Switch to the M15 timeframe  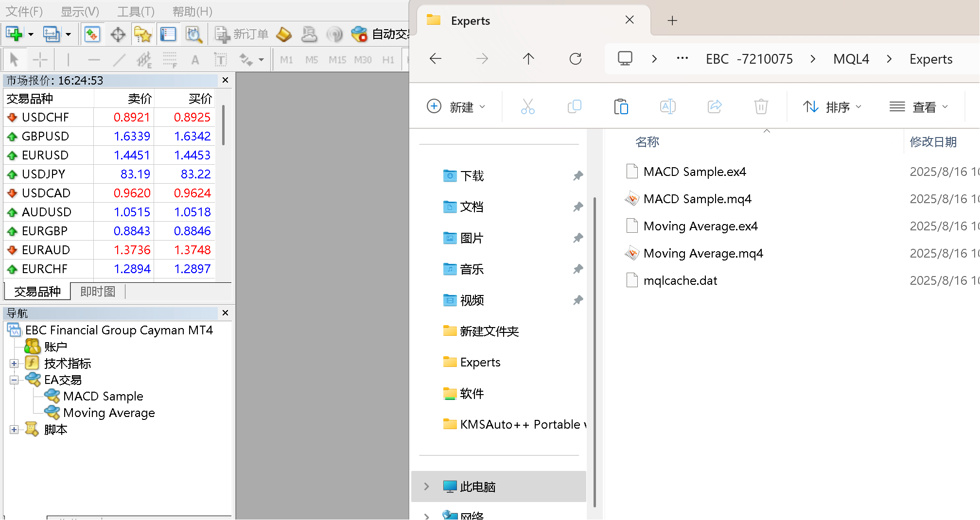point(337,60)
